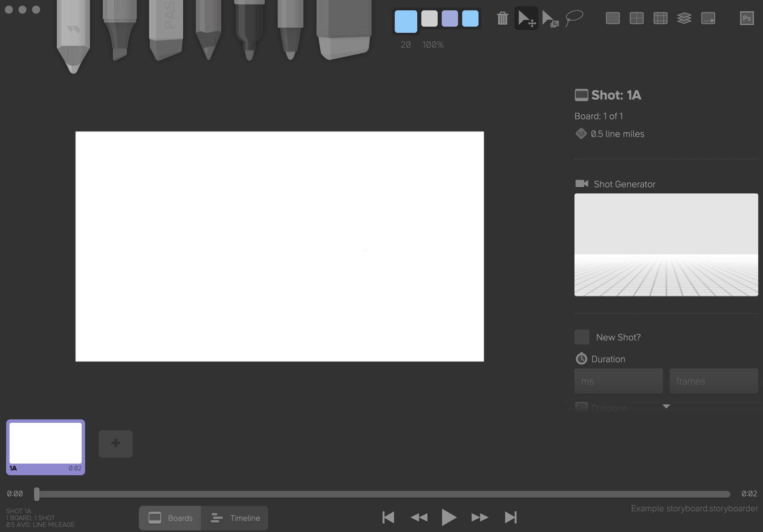Screen dimensions: 763x532
Task: Play the storyboard from the playback controls
Action: [x=449, y=517]
